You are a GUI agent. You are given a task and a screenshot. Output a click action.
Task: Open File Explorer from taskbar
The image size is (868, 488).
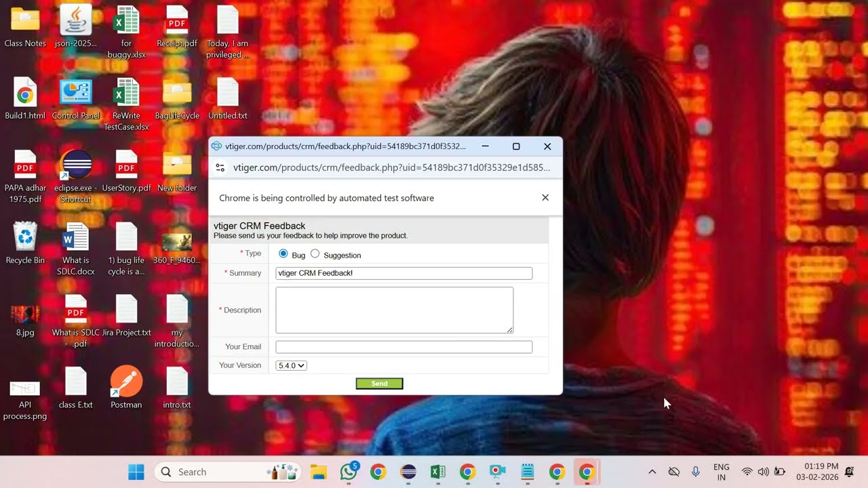coord(319,472)
